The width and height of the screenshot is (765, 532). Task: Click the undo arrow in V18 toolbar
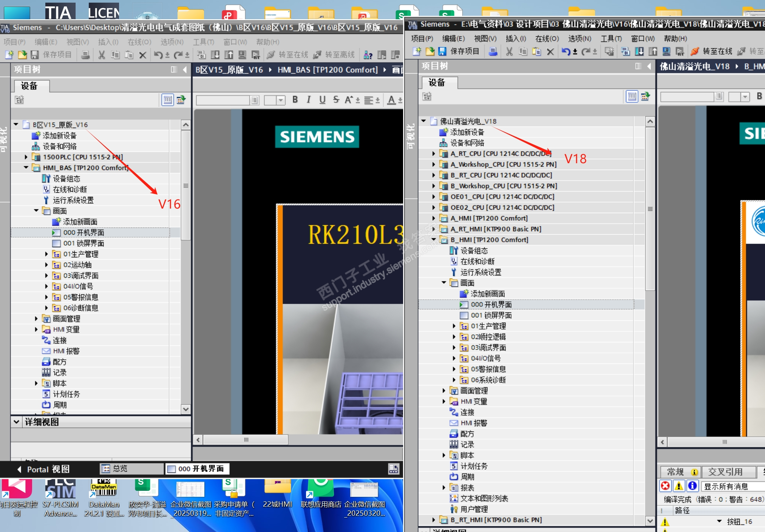click(x=566, y=51)
